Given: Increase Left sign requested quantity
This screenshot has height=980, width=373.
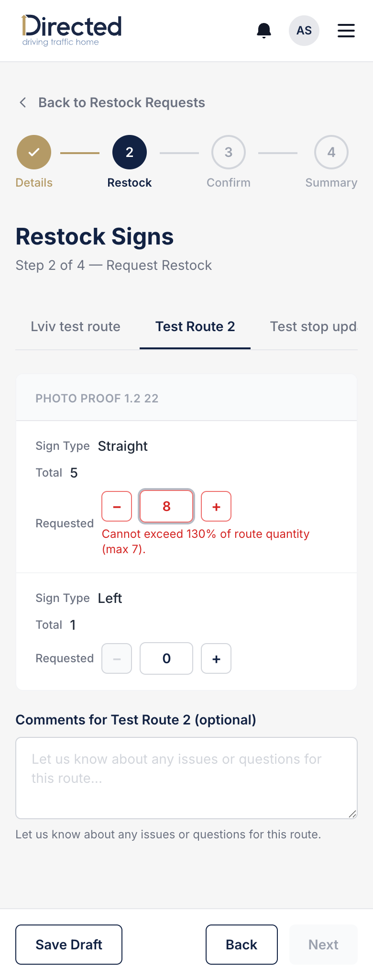Looking at the screenshot, I should 216,658.
